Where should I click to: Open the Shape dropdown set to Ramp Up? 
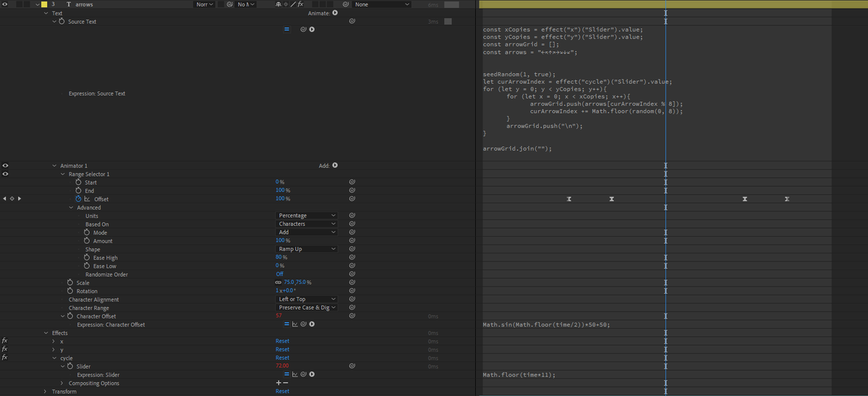point(307,249)
